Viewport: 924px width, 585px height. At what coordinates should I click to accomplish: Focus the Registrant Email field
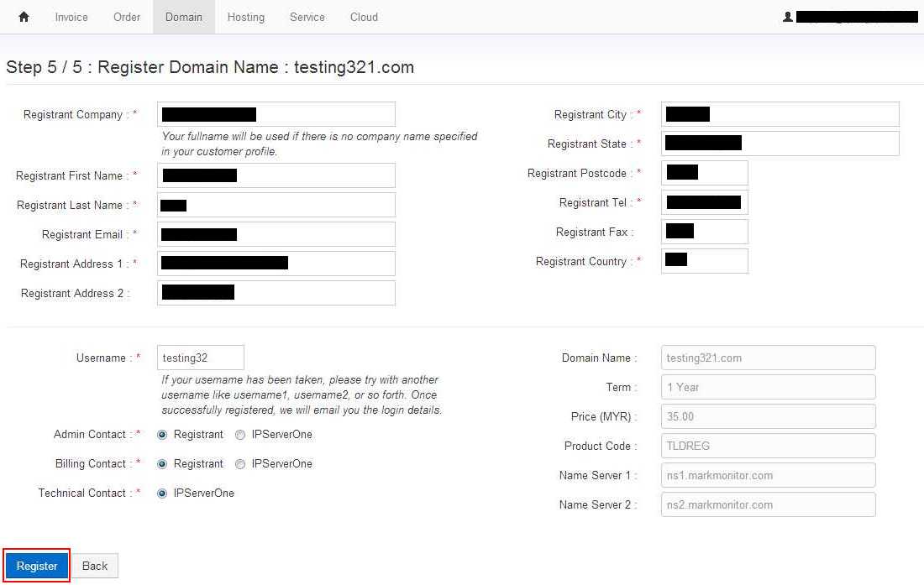pos(276,234)
